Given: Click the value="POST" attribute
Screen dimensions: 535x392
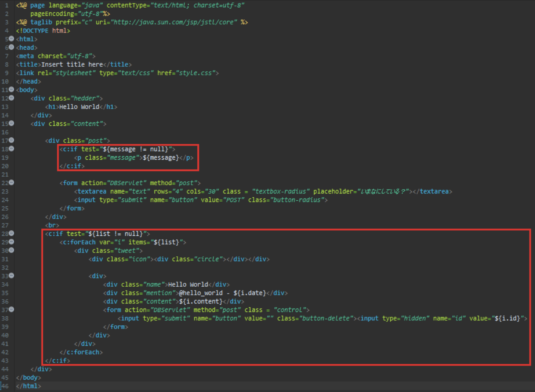Looking at the screenshot, I should (x=223, y=200).
